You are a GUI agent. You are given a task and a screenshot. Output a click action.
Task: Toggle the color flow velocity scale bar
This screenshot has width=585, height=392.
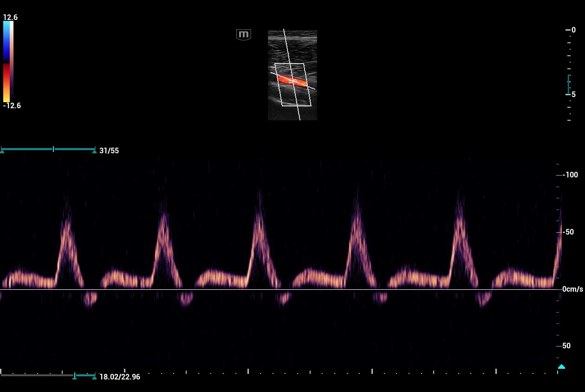coord(8,60)
